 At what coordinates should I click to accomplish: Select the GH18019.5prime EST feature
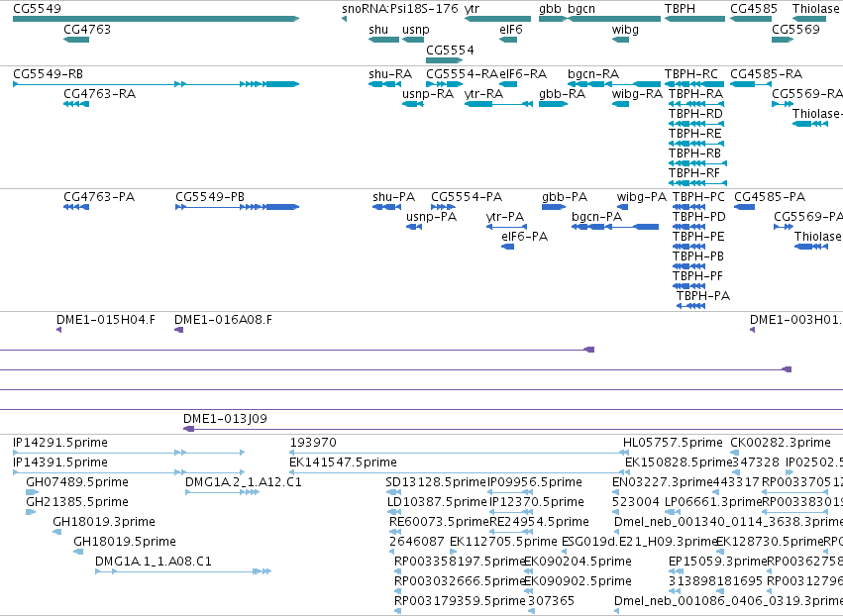78,552
